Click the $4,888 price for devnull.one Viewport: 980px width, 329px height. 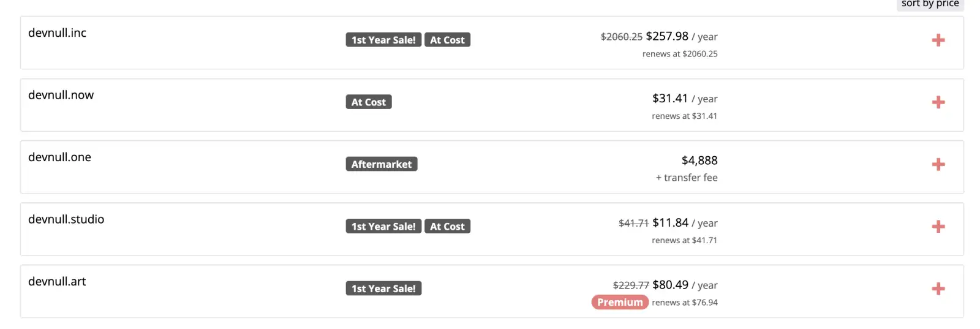[x=699, y=161]
